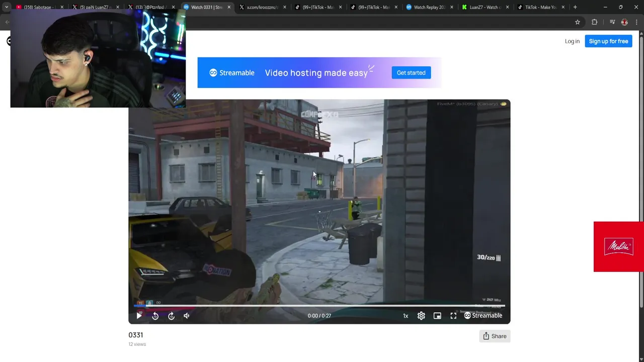Viewport: 644px width, 362px height.
Task: Open browser extensions menu
Action: (594, 22)
